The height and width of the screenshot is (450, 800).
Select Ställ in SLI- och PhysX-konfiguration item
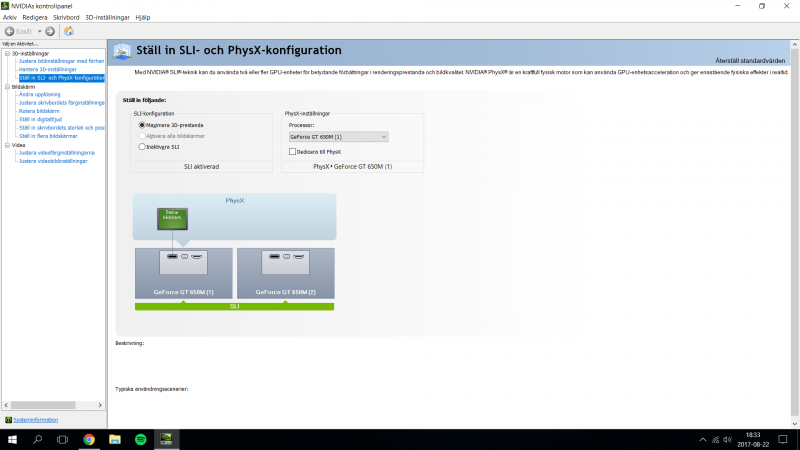click(x=62, y=78)
